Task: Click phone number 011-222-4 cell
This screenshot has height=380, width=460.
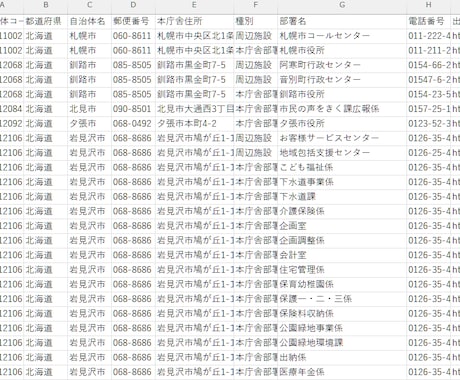Action: click(428, 36)
